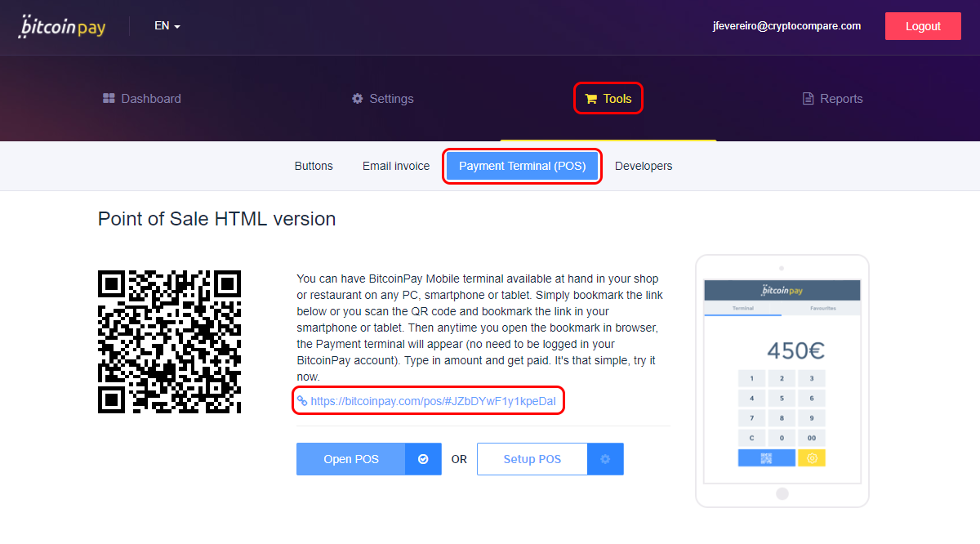The image size is (980, 544).
Task: Open the Developers sub-tab
Action: click(644, 166)
